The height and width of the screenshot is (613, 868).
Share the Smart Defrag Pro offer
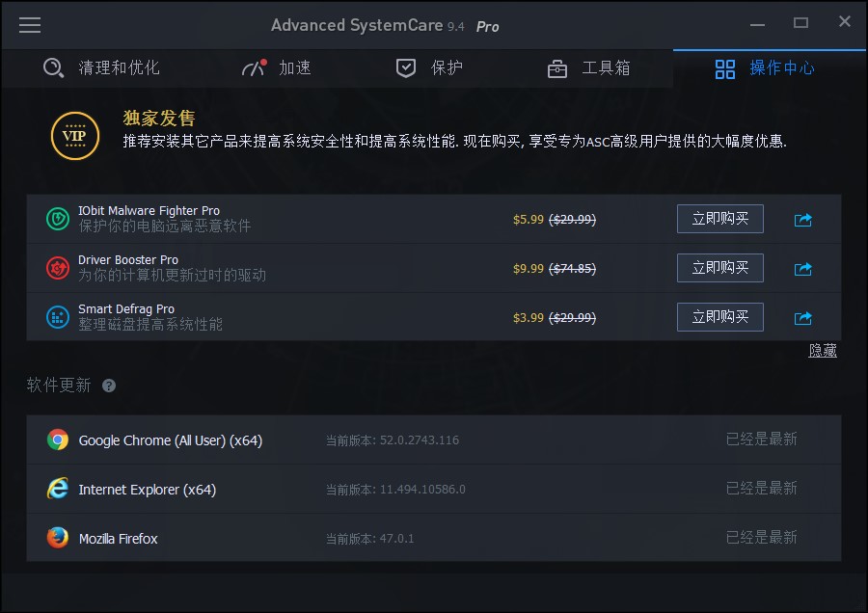point(802,318)
